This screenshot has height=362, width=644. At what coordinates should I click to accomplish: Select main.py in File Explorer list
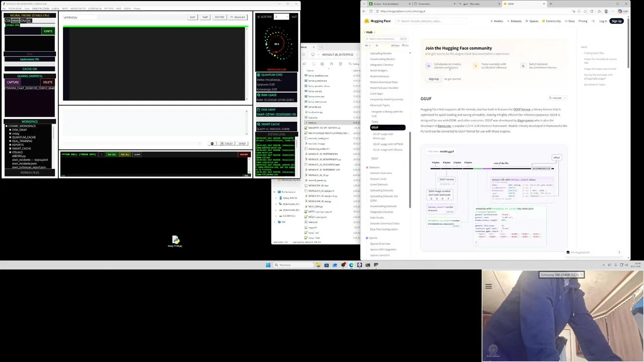[332, 123]
